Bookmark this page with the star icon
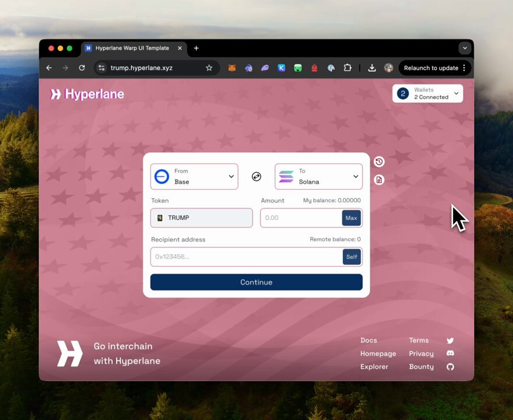This screenshot has width=513, height=420. (x=209, y=68)
